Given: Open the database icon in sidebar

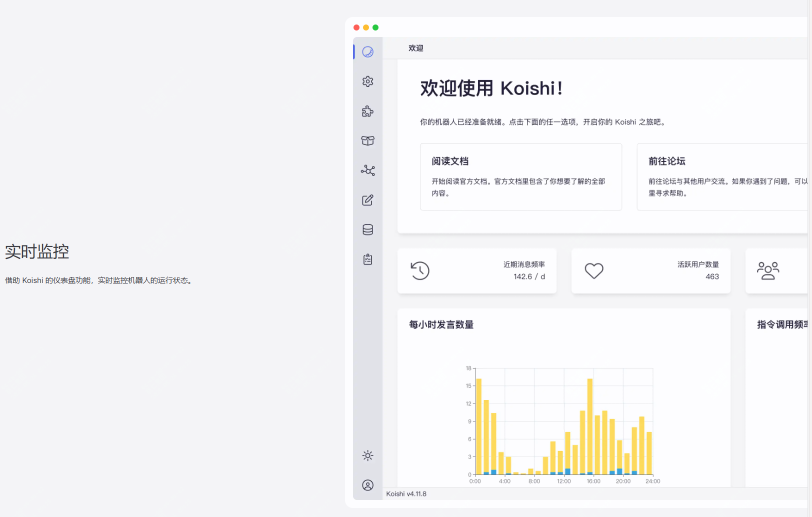Looking at the screenshot, I should [367, 229].
